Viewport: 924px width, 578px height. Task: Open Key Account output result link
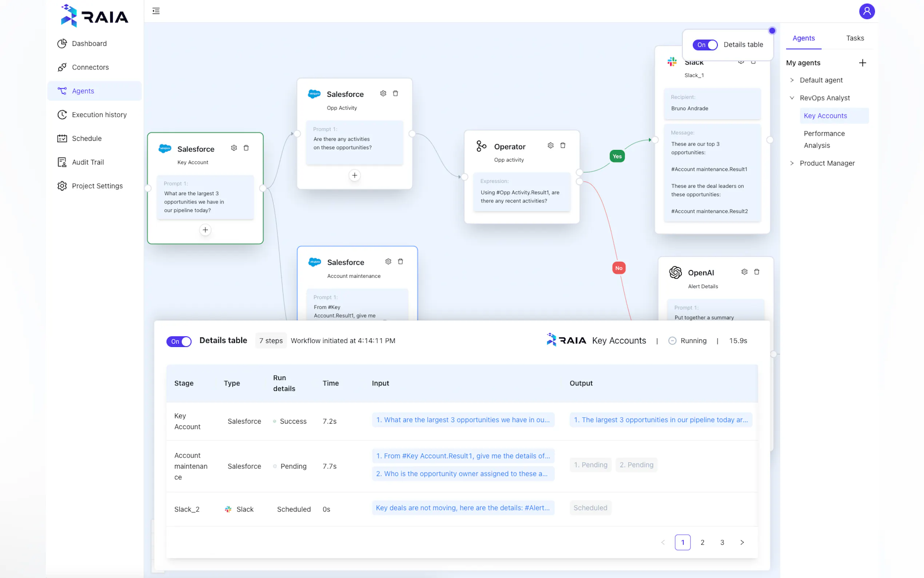(x=660, y=420)
